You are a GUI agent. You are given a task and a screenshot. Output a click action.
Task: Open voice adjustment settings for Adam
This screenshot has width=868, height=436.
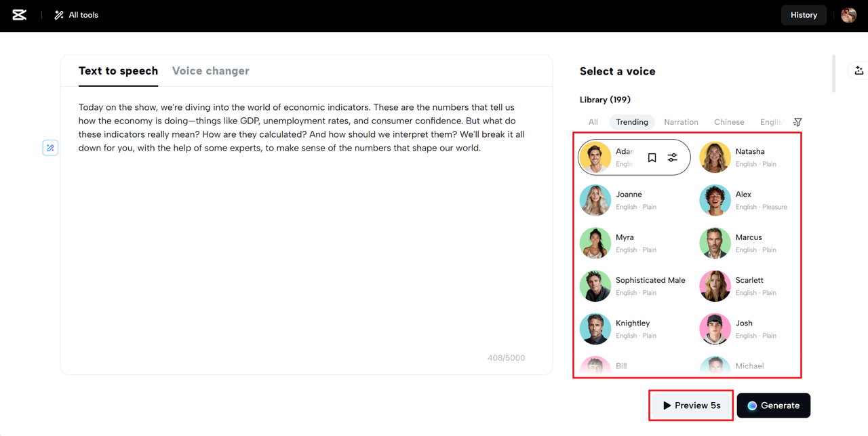coord(672,157)
